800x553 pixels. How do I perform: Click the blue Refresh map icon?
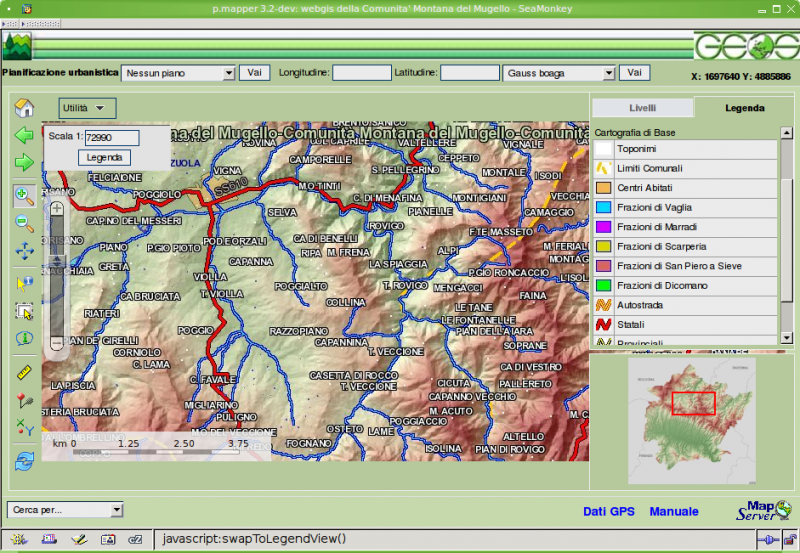pyautogui.click(x=25, y=459)
